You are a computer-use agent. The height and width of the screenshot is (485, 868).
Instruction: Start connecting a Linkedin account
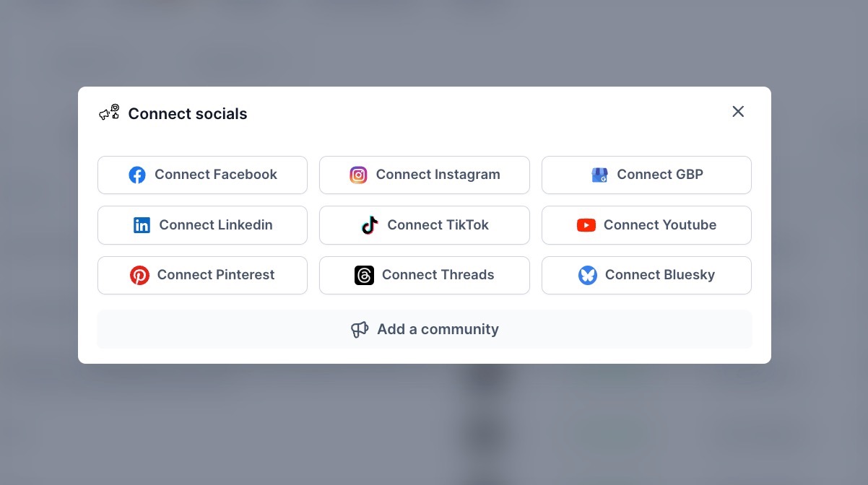[x=202, y=225]
